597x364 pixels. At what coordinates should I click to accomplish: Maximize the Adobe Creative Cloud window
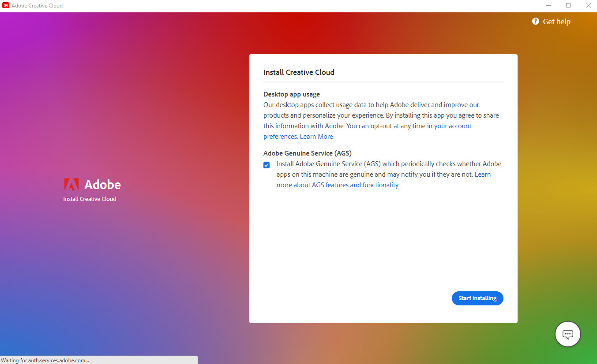click(x=568, y=6)
